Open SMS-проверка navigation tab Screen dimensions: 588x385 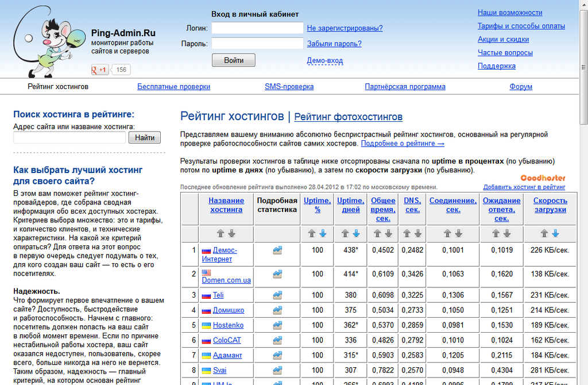[289, 87]
